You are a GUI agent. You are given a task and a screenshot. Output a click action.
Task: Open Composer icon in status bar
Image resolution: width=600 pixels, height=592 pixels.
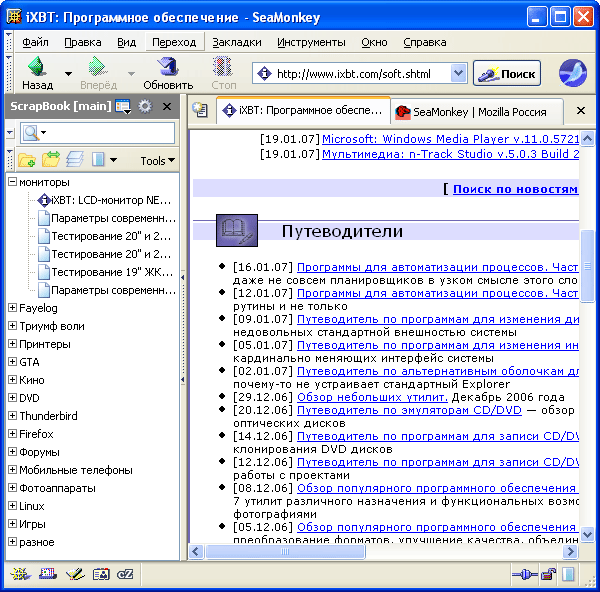click(x=75, y=574)
